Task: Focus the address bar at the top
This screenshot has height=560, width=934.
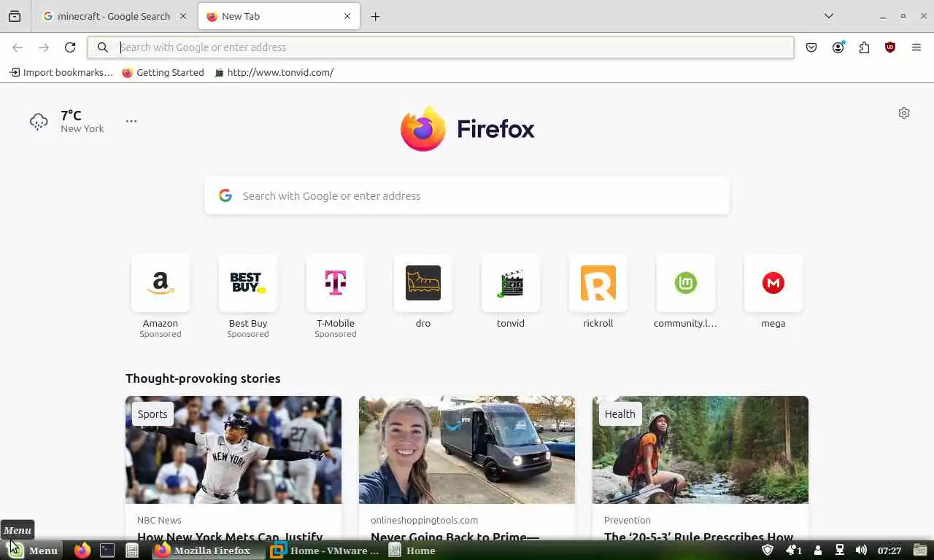Action: [x=441, y=47]
